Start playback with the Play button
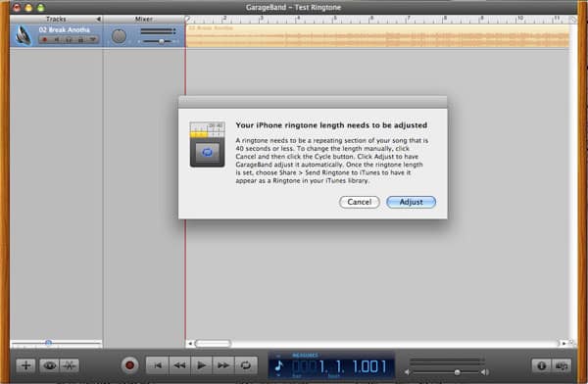This screenshot has width=588, height=384. (202, 365)
